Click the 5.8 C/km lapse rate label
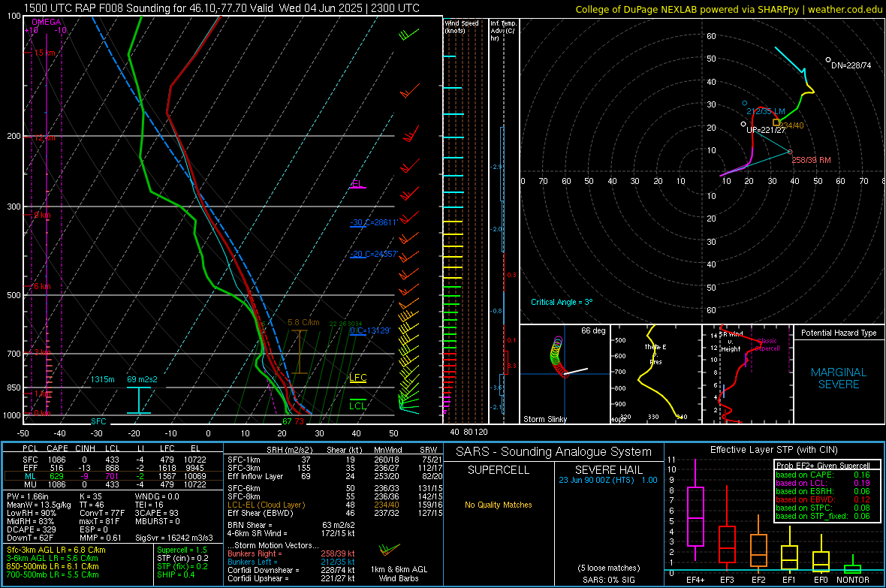 tap(303, 322)
